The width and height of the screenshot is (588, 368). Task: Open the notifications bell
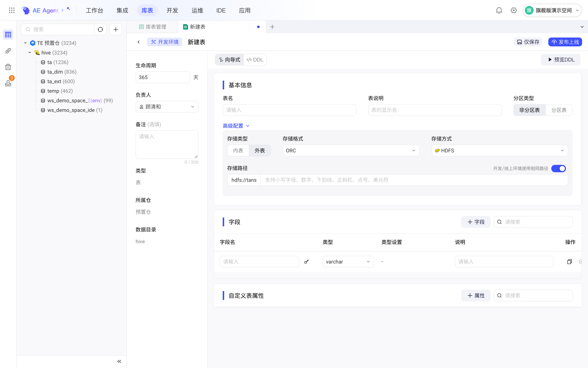click(x=499, y=10)
